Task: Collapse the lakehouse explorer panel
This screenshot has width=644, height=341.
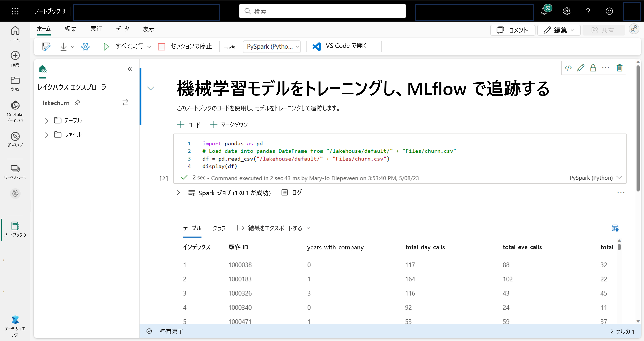Action: pos(130,69)
